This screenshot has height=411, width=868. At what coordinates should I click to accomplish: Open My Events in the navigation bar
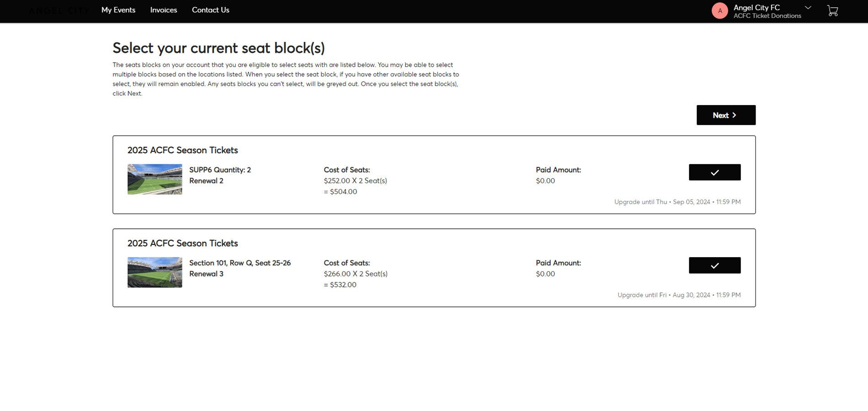118,10
